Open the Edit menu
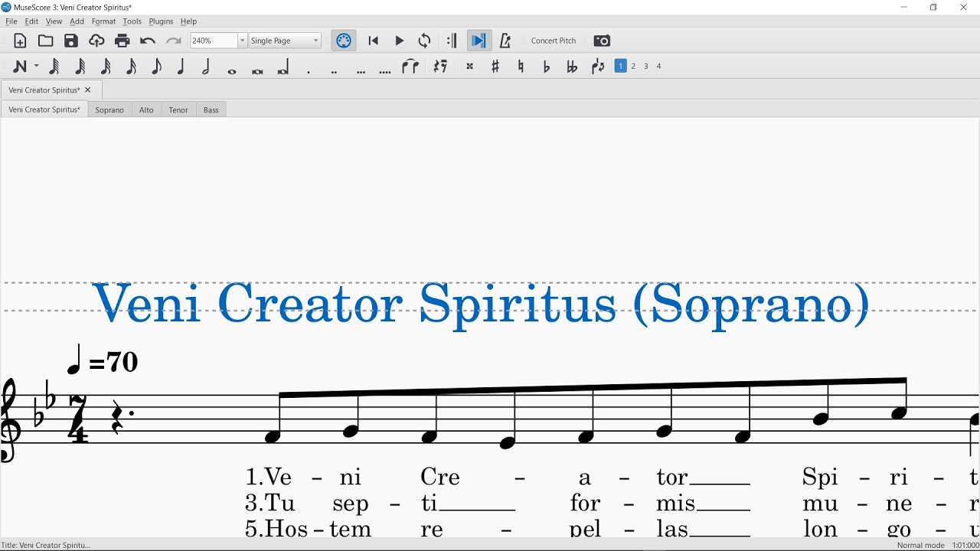 pos(31,21)
